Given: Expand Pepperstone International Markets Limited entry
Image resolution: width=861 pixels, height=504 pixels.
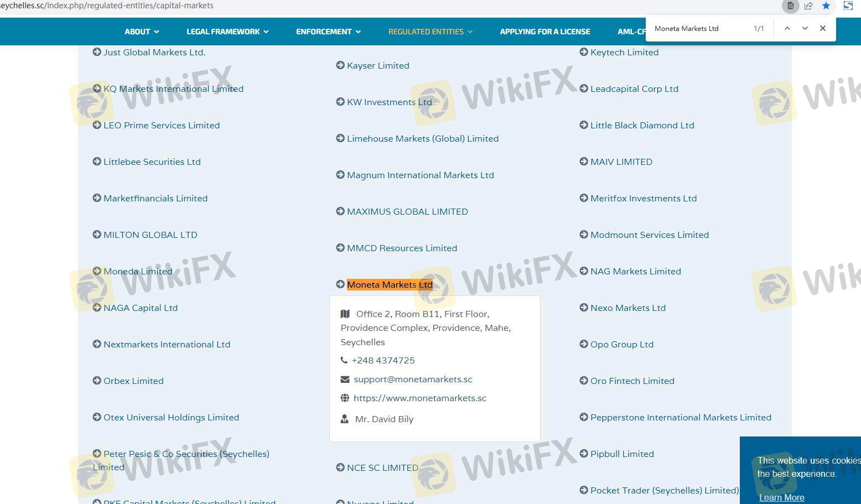Looking at the screenshot, I should tap(680, 417).
